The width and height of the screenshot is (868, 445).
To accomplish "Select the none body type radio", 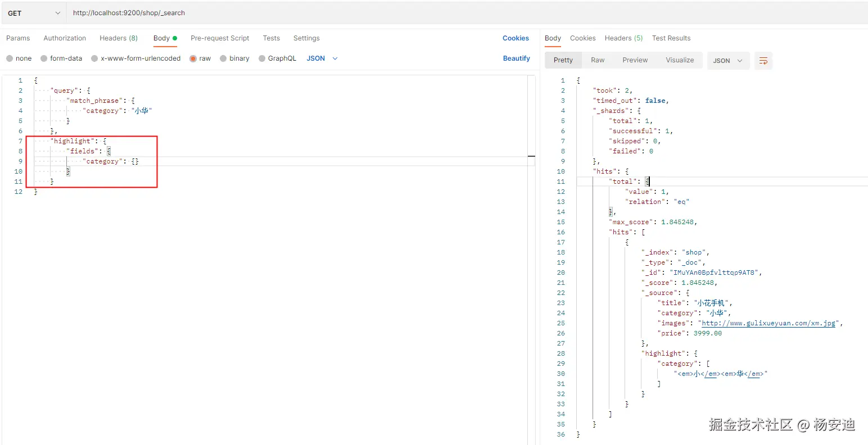I will coord(10,58).
